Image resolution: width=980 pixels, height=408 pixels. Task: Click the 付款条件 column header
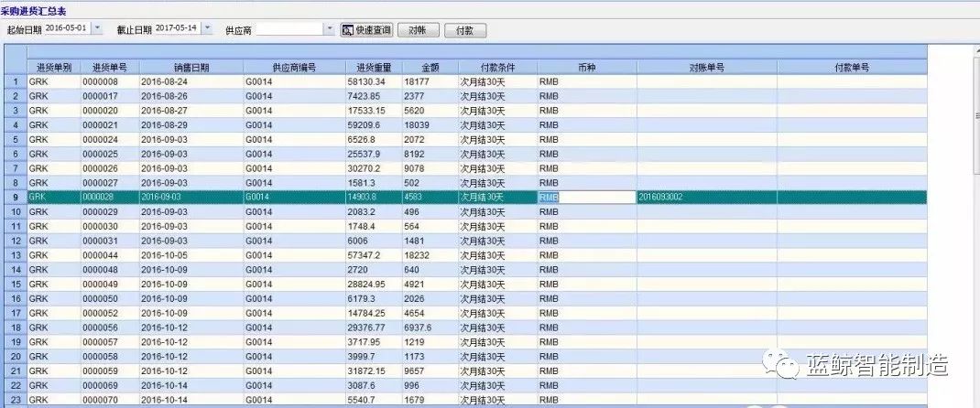coord(496,68)
